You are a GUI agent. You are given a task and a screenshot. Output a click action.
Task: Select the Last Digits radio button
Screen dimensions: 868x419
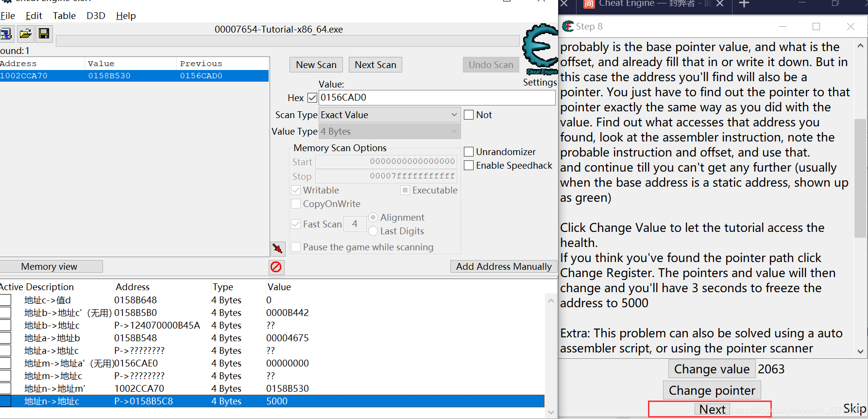pos(373,231)
